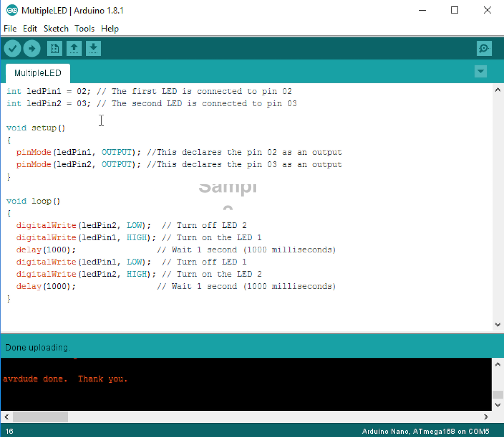Minimize the Arduino window
The height and width of the screenshot is (437, 504).
(x=422, y=10)
